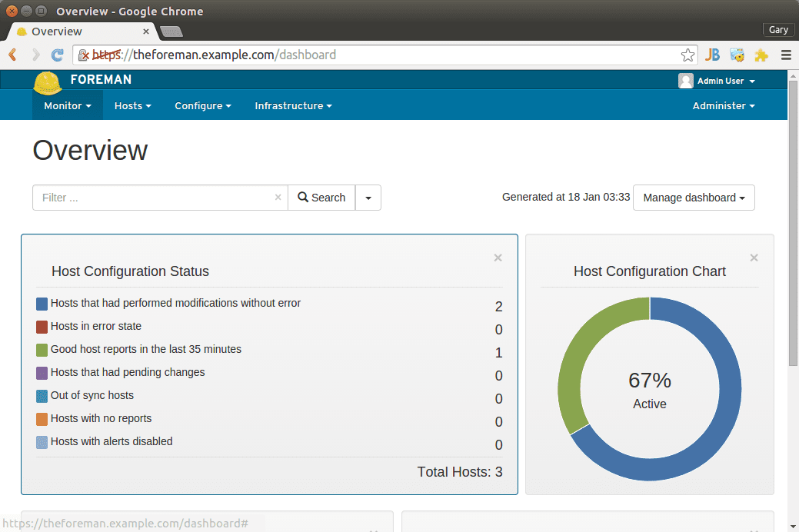Screen dimensions: 799x532
Task: Click the browser reload icon
Action: [57, 55]
